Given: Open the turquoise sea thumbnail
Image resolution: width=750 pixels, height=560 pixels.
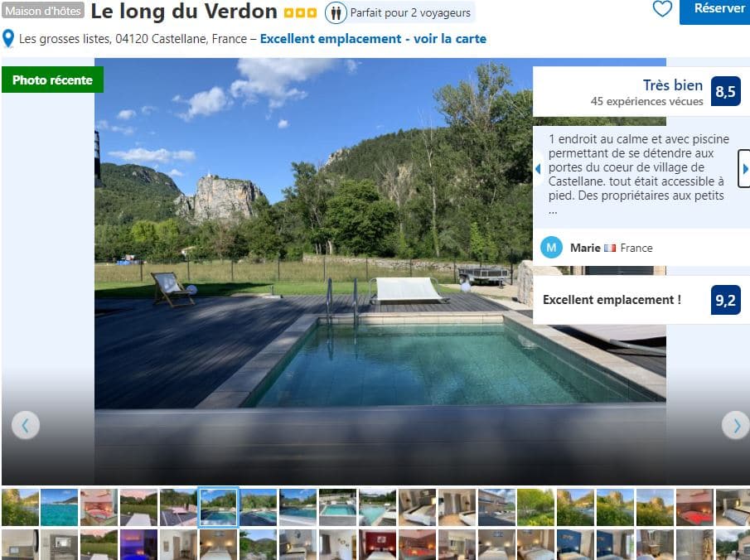Looking at the screenshot, I should point(60,507).
